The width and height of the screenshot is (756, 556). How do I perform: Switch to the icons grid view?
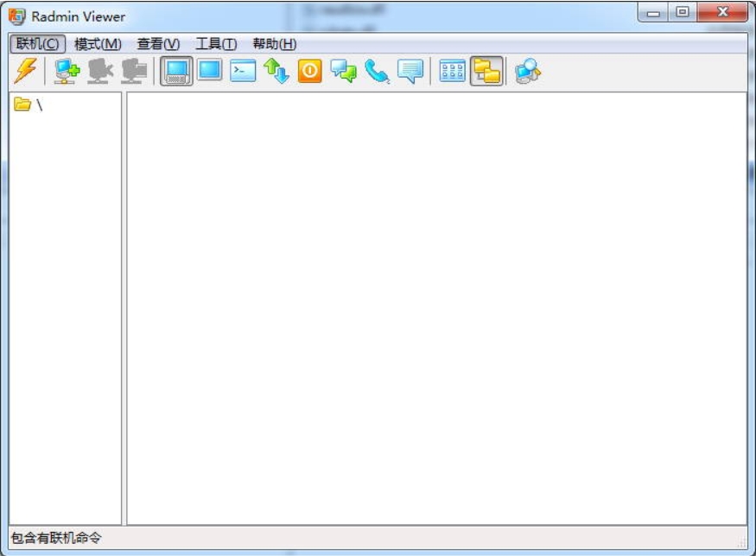452,71
